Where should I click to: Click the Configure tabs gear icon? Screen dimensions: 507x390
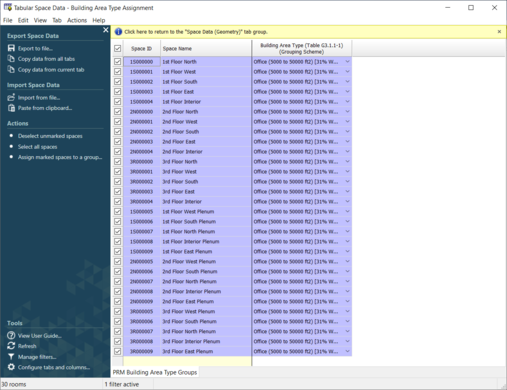tap(11, 367)
